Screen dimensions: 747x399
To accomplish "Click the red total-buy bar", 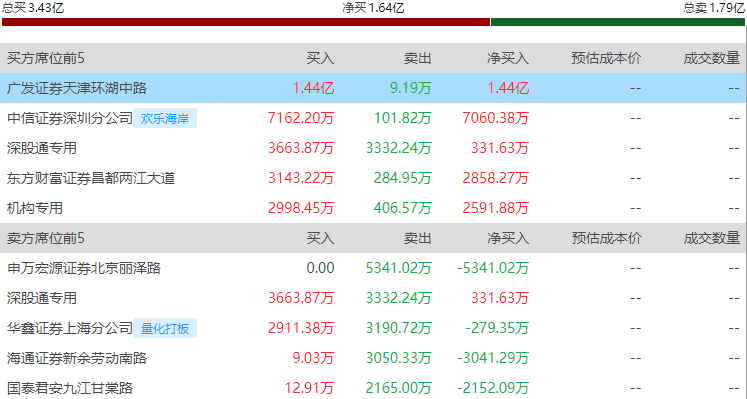I will (x=246, y=22).
